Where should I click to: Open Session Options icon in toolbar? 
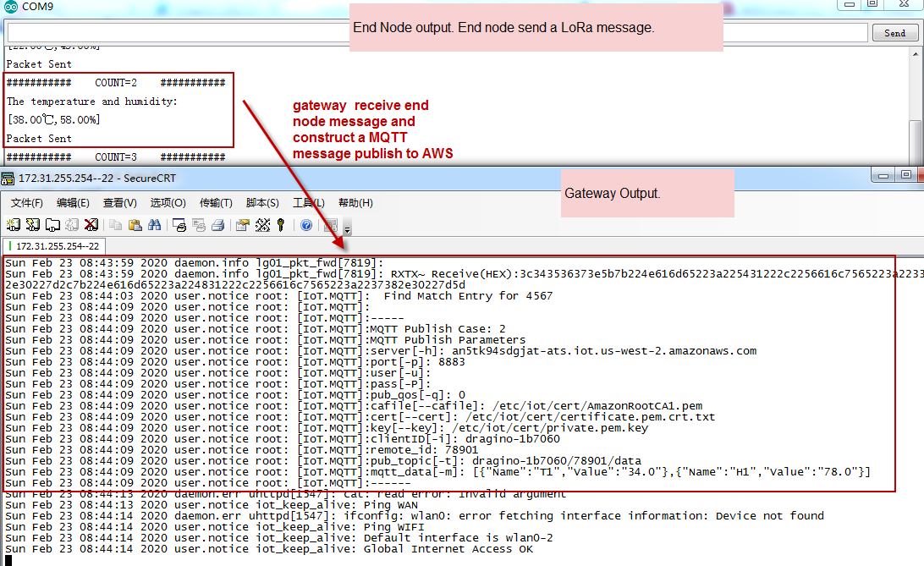[242, 225]
